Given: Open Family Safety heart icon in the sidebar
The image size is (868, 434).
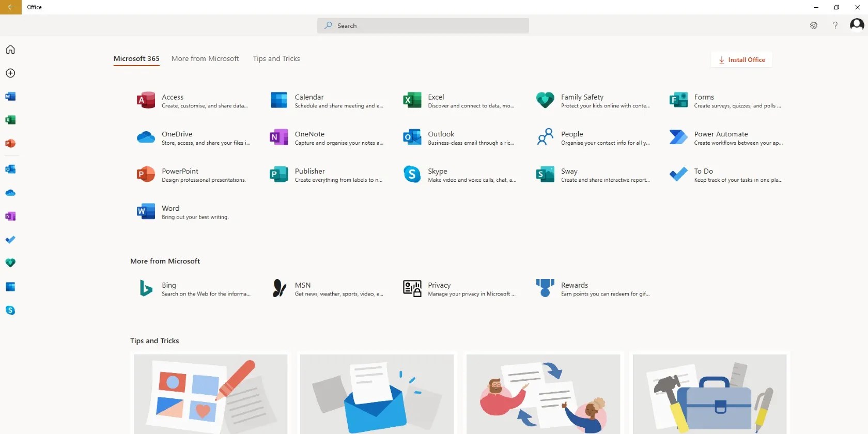Looking at the screenshot, I should coord(10,263).
